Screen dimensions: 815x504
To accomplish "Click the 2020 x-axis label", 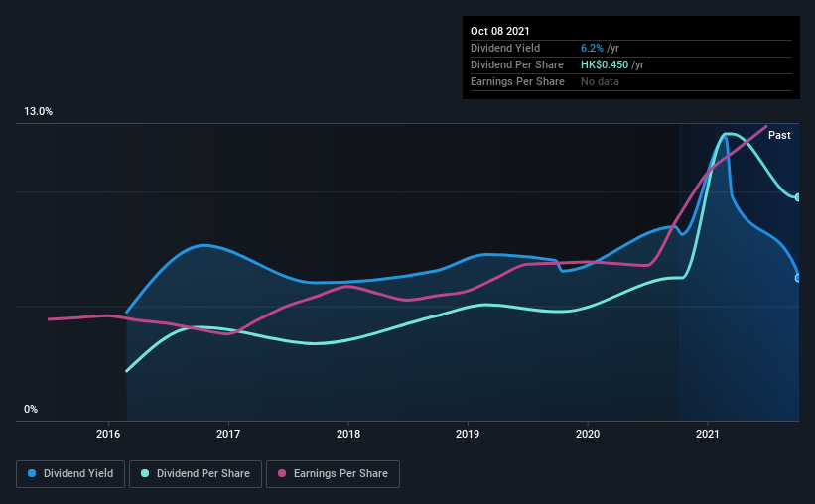I will click(x=588, y=434).
